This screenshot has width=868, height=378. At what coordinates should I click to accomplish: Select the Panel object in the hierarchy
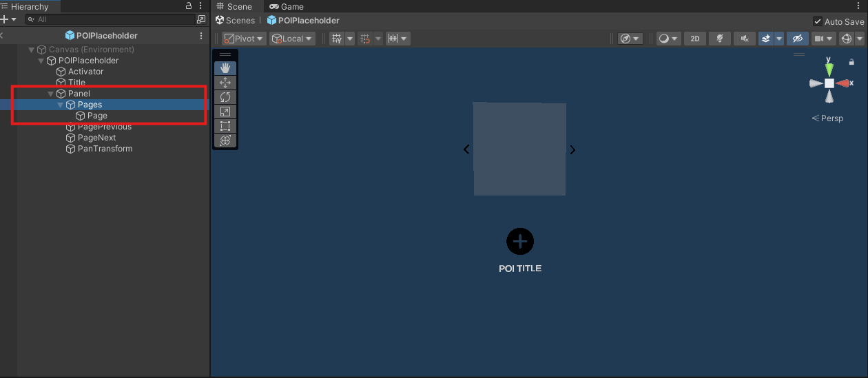coord(73,94)
